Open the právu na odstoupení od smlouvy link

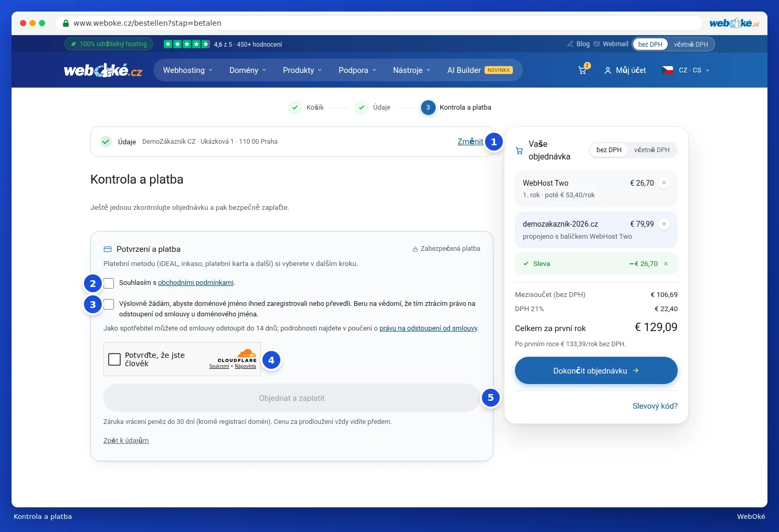tap(428, 328)
